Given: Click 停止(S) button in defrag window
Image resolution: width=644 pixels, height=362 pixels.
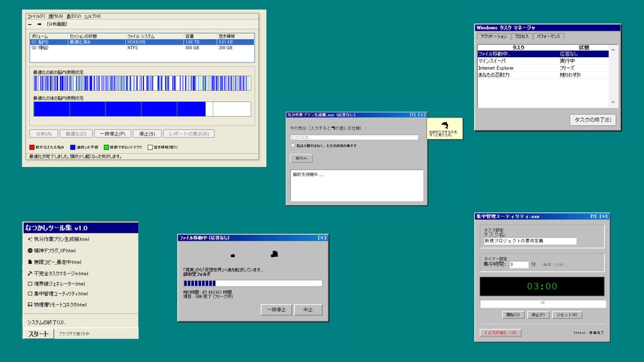Looking at the screenshot, I should (x=147, y=134).
